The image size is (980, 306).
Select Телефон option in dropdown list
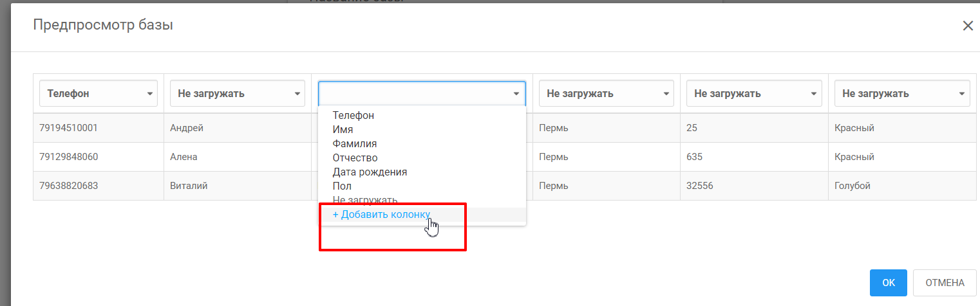422,116
